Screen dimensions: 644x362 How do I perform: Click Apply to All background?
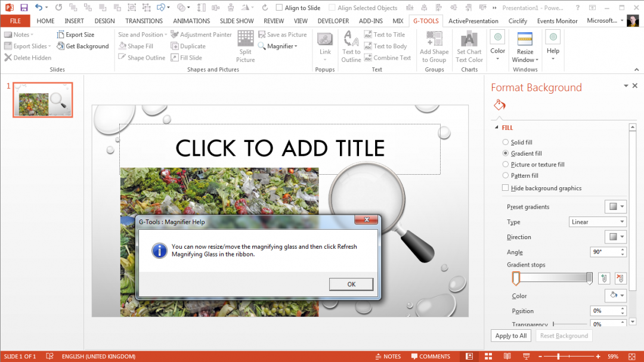[x=510, y=335]
